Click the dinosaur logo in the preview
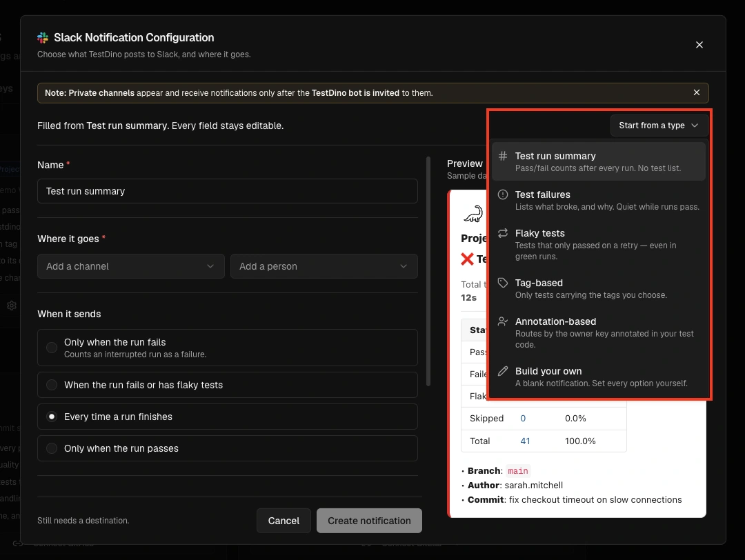Image resolution: width=745 pixels, height=560 pixels. (473, 214)
